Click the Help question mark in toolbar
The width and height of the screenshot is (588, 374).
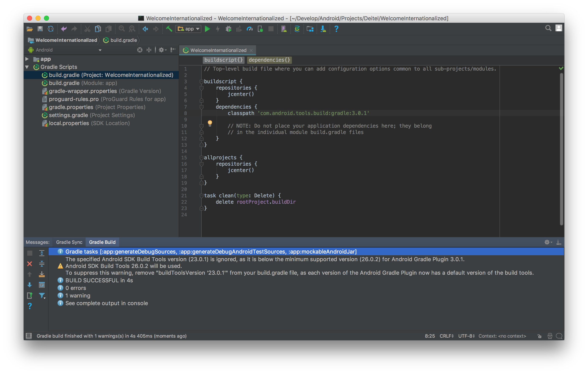(x=336, y=29)
